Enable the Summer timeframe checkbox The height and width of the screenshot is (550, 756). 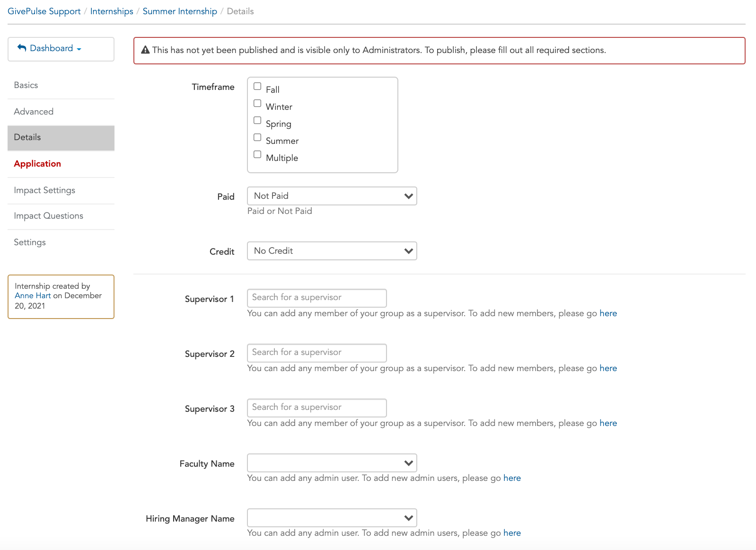point(257,137)
